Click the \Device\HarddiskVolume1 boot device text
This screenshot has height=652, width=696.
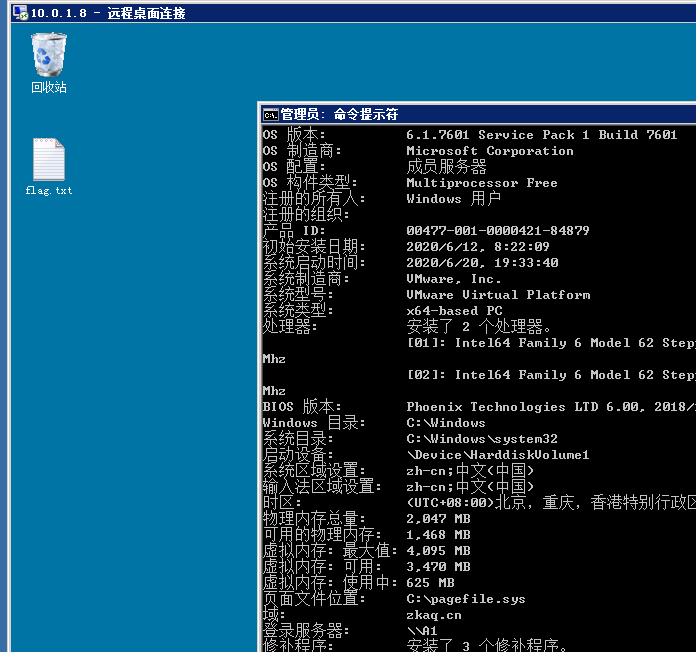(x=498, y=454)
